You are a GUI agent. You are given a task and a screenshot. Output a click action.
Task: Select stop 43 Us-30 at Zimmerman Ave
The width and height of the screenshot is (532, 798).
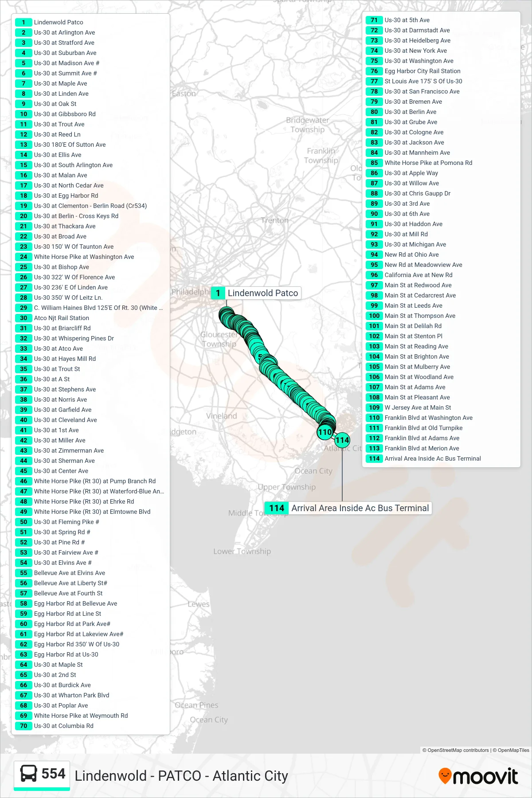point(60,450)
